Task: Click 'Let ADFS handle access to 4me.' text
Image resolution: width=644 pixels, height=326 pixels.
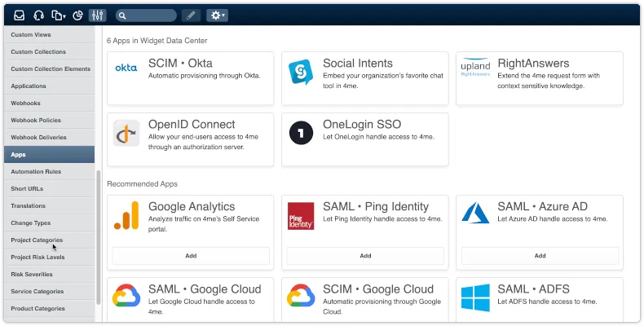Action: pyautogui.click(x=547, y=302)
